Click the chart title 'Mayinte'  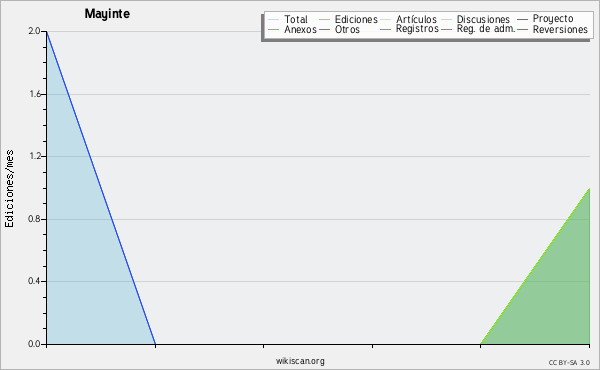(x=107, y=14)
